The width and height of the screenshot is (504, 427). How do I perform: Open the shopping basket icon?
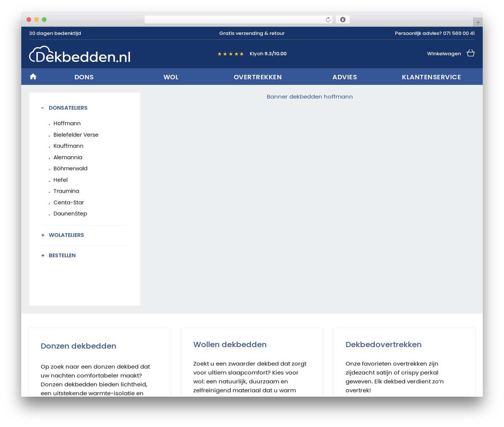coord(471,53)
